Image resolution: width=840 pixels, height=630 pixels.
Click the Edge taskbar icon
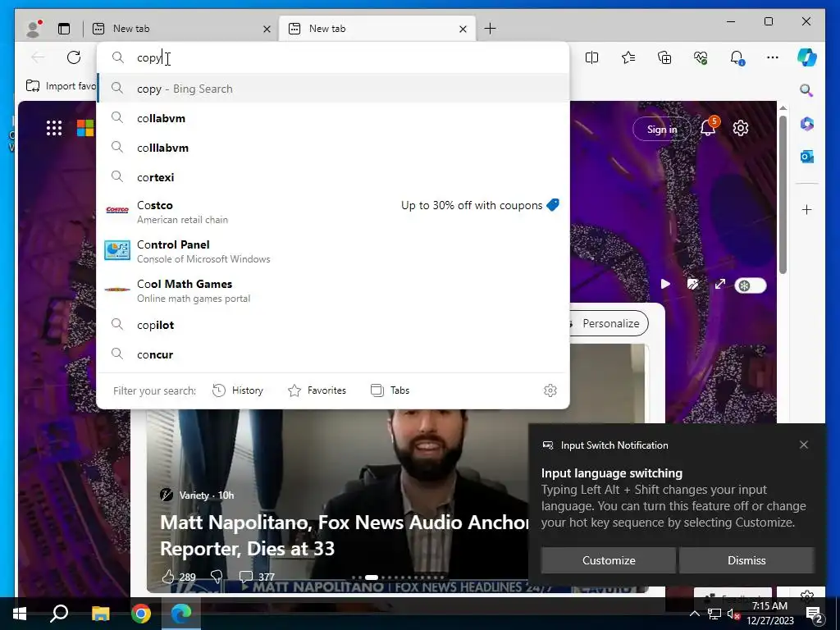click(181, 614)
